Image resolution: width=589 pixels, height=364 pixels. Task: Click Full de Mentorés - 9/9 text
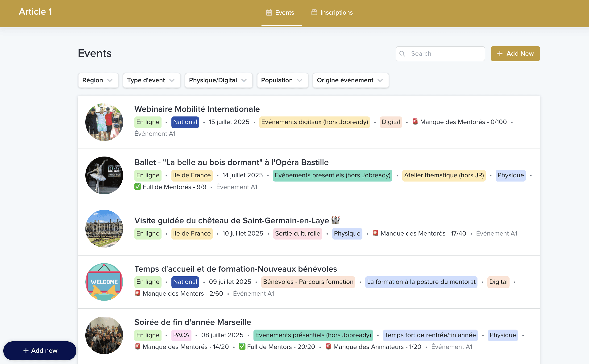click(174, 187)
